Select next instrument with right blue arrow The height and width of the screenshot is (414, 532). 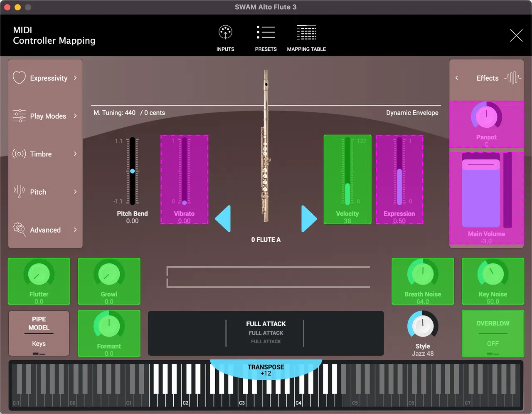pyautogui.click(x=309, y=218)
